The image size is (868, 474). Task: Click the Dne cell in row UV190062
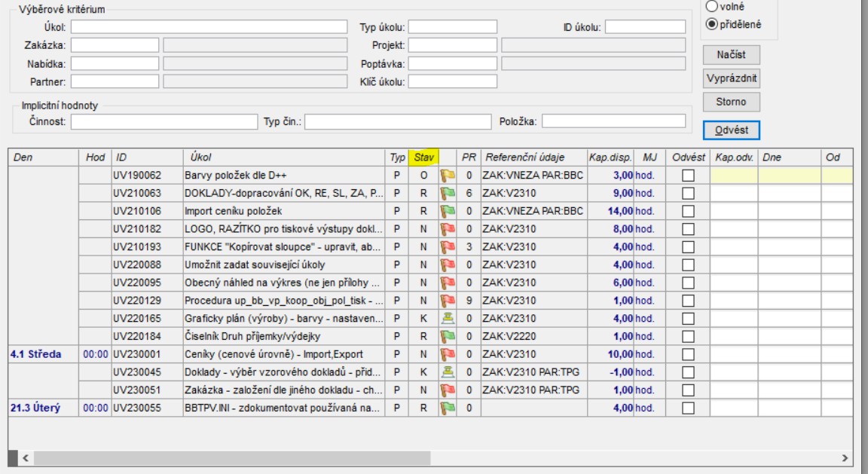(790, 176)
